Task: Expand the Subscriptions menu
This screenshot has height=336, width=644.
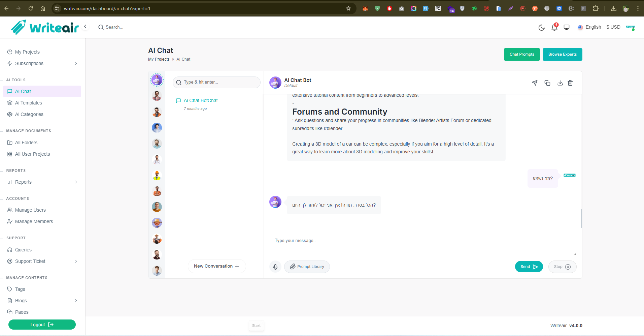Action: click(x=42, y=63)
